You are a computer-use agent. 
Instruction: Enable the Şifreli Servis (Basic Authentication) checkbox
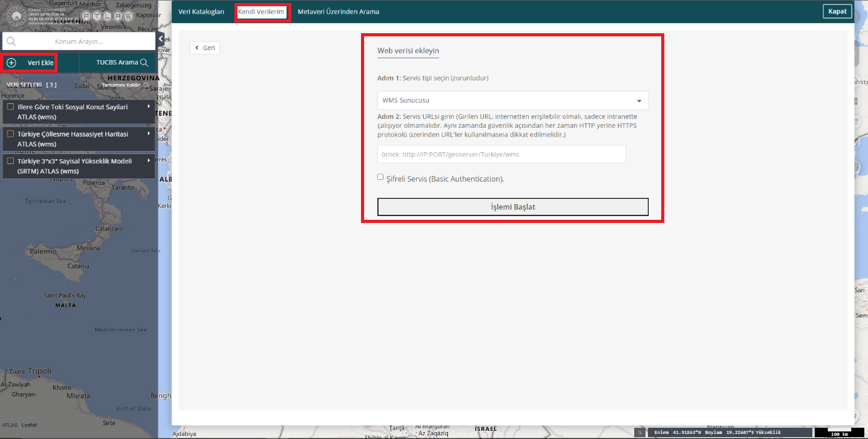[x=380, y=177]
